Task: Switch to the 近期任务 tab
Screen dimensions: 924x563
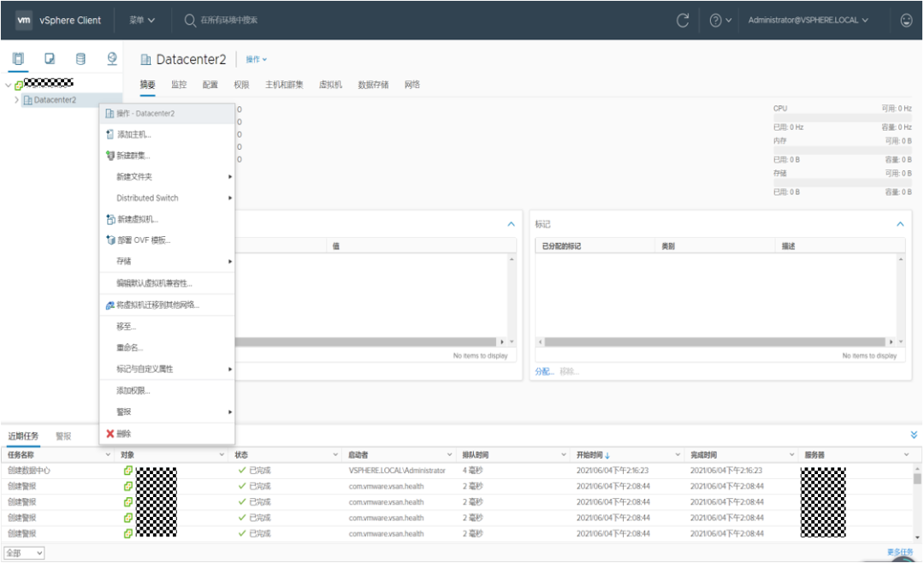Action: (x=23, y=436)
